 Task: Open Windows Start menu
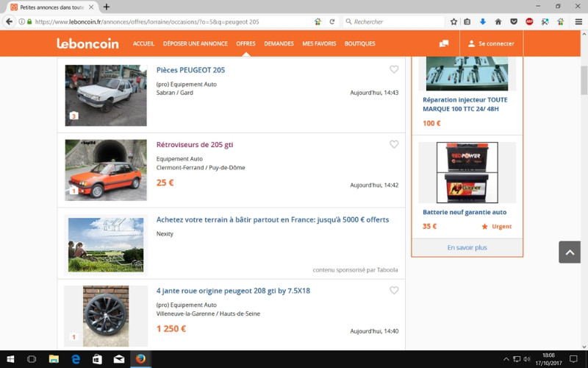click(x=10, y=359)
